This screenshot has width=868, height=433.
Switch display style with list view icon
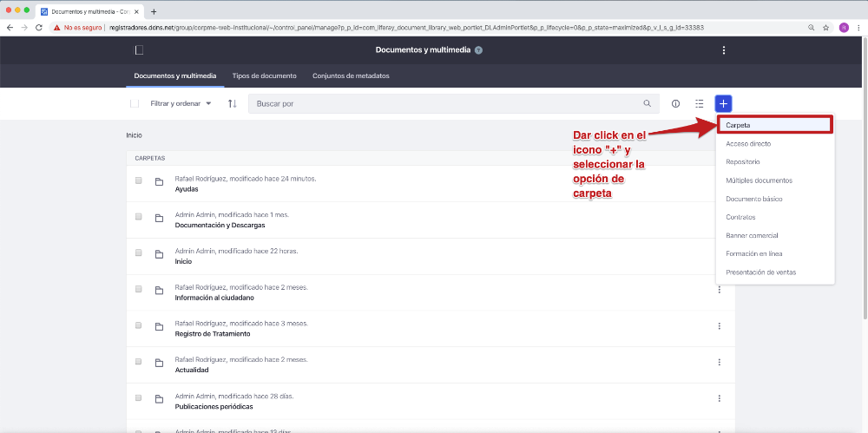point(699,103)
